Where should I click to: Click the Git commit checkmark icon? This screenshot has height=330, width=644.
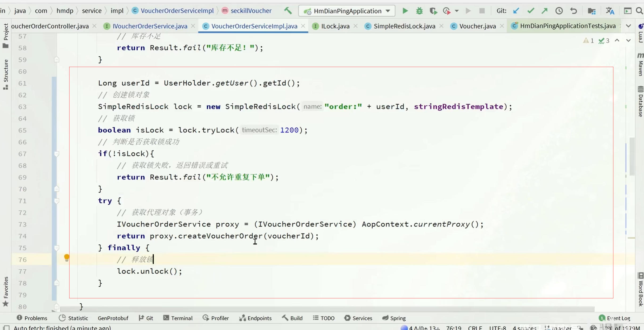tap(531, 11)
